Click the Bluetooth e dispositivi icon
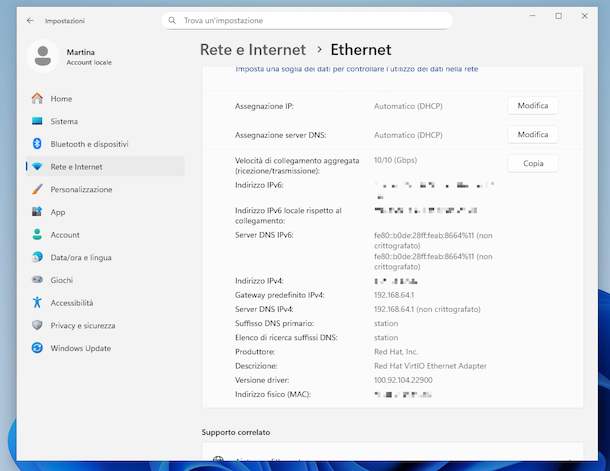This screenshot has width=610, height=471. (x=37, y=144)
